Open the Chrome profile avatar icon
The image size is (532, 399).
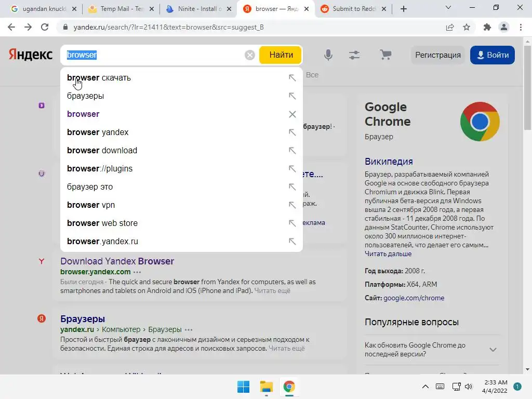[x=504, y=27]
